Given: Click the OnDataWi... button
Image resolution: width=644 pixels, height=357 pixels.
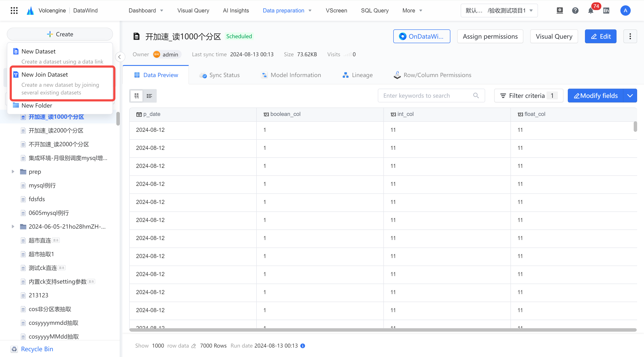Looking at the screenshot, I should 422,36.
